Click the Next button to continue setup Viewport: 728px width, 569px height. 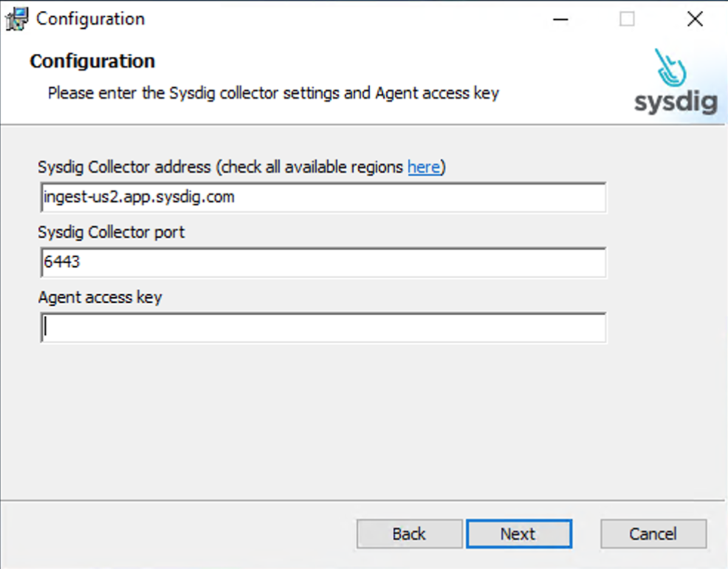(x=519, y=534)
